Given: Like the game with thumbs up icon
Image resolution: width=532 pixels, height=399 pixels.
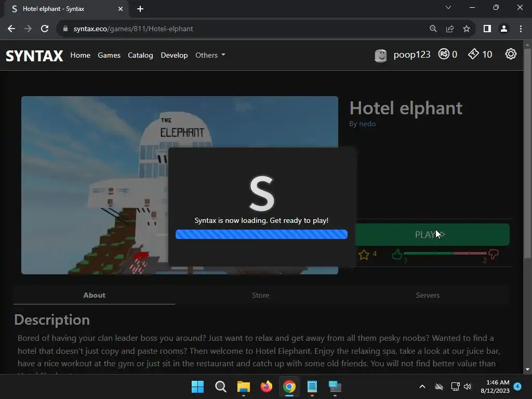Looking at the screenshot, I should coord(396,254).
